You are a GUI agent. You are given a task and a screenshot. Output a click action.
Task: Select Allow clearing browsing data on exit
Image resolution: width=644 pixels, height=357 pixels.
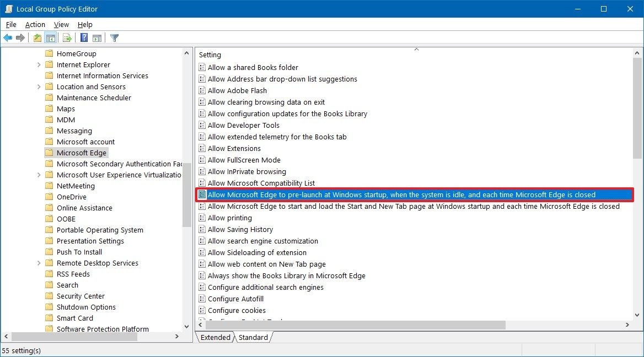pyautogui.click(x=266, y=102)
